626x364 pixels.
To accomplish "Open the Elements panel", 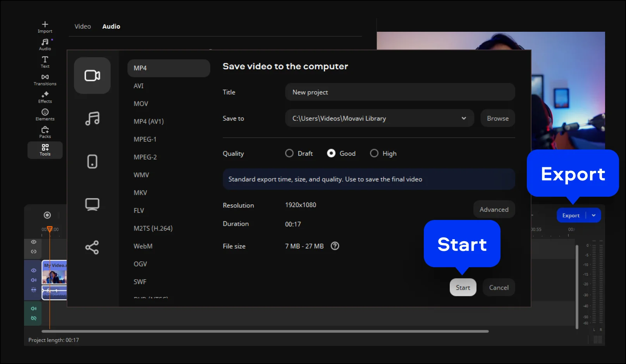I will tap(45, 115).
